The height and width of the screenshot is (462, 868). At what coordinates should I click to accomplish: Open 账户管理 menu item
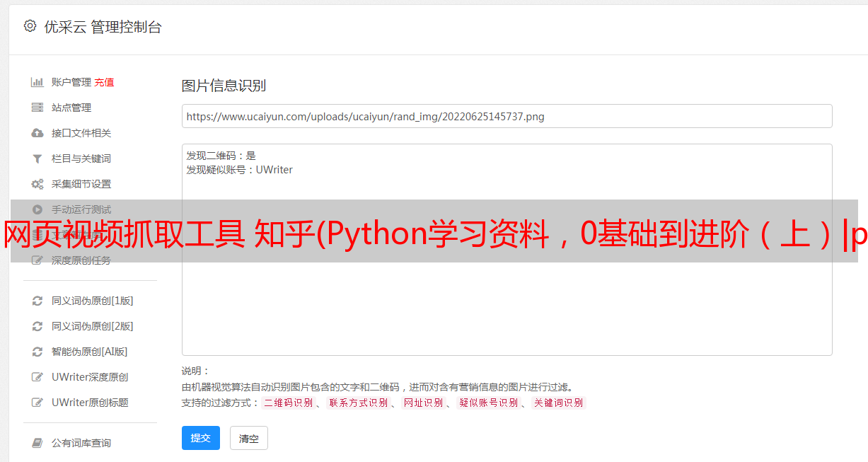pyautogui.click(x=71, y=82)
